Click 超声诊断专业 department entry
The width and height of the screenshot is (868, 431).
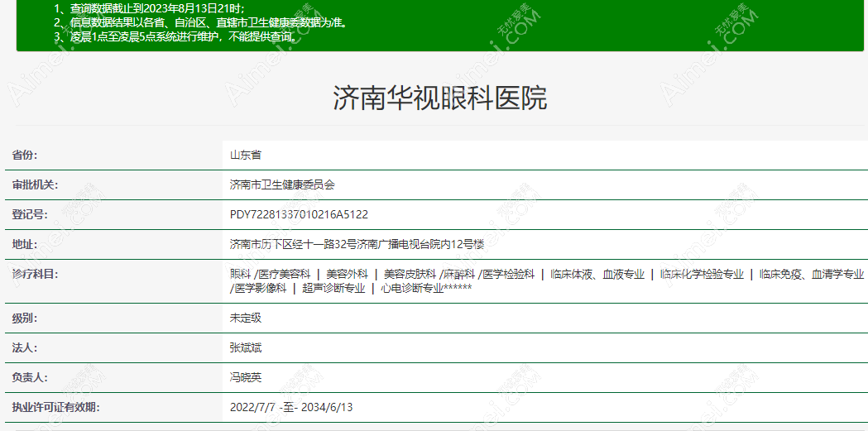point(333,288)
